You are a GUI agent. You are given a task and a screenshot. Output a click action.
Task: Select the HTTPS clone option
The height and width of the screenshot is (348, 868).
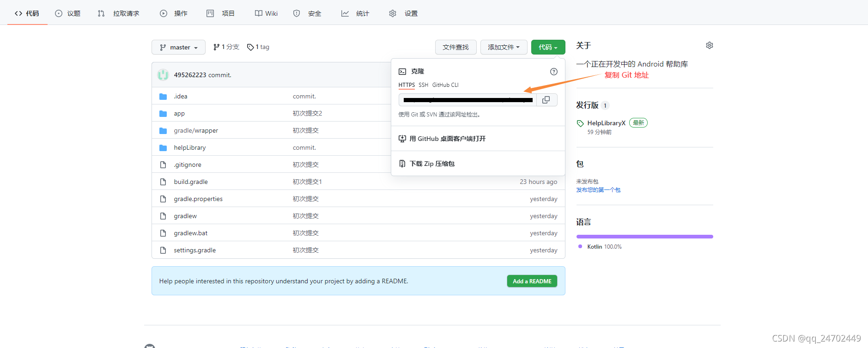407,85
